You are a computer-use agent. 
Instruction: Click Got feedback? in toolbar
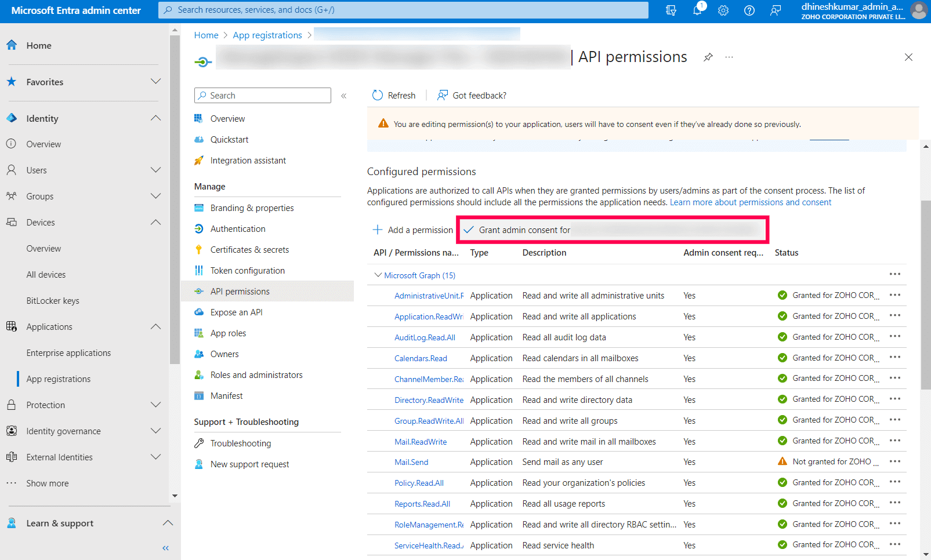tap(472, 96)
